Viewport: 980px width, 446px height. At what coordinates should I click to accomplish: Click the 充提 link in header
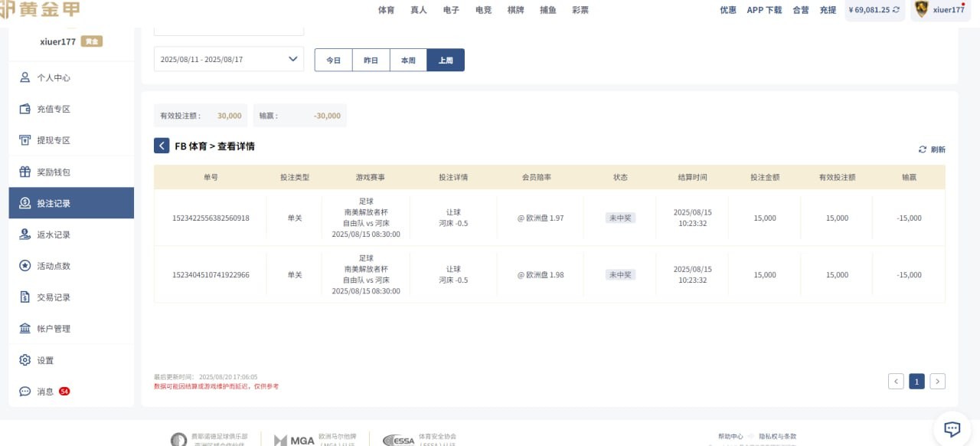[828, 10]
